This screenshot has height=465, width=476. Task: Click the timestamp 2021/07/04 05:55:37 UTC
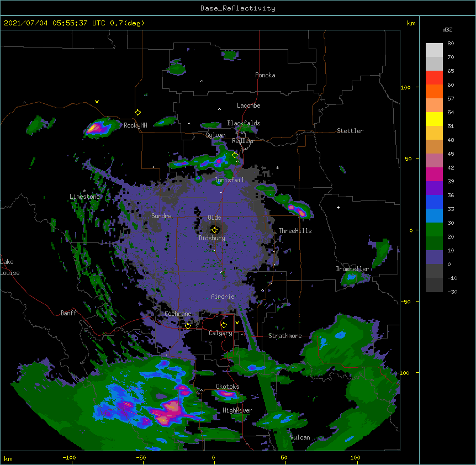point(55,23)
